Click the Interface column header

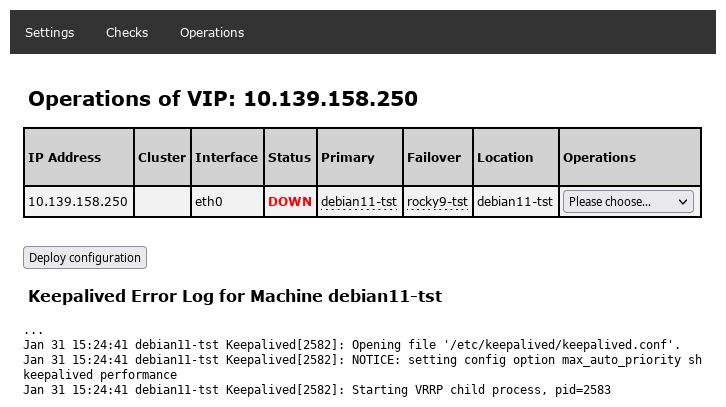[226, 157]
